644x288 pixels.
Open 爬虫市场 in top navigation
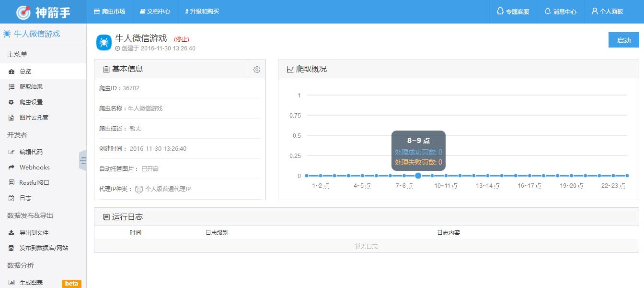tap(109, 12)
